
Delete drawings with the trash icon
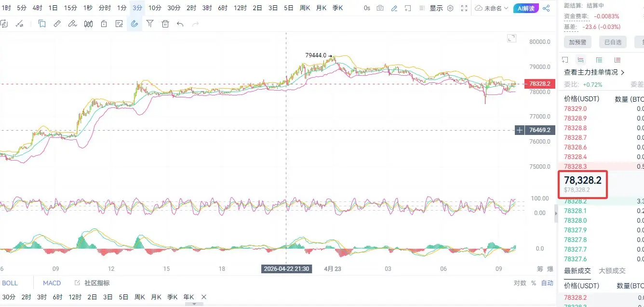tap(165, 24)
